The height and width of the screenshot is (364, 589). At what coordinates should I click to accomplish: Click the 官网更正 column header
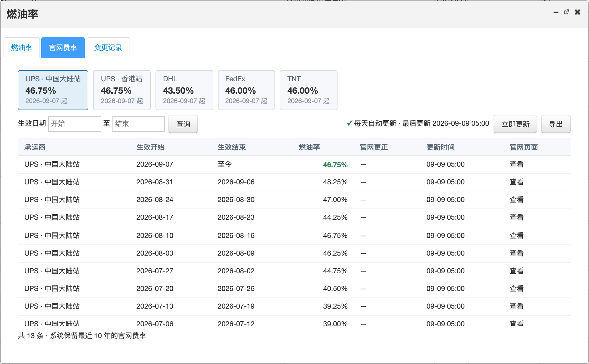pos(374,147)
